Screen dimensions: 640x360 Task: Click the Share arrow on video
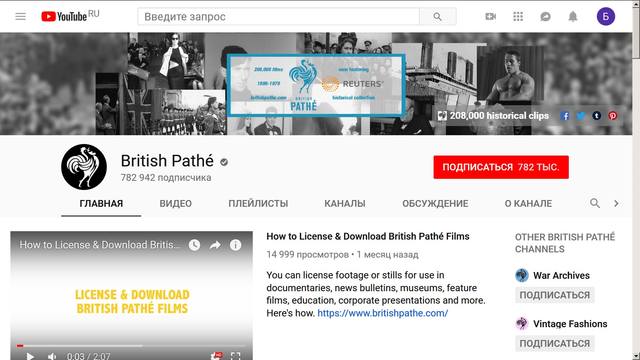click(215, 245)
